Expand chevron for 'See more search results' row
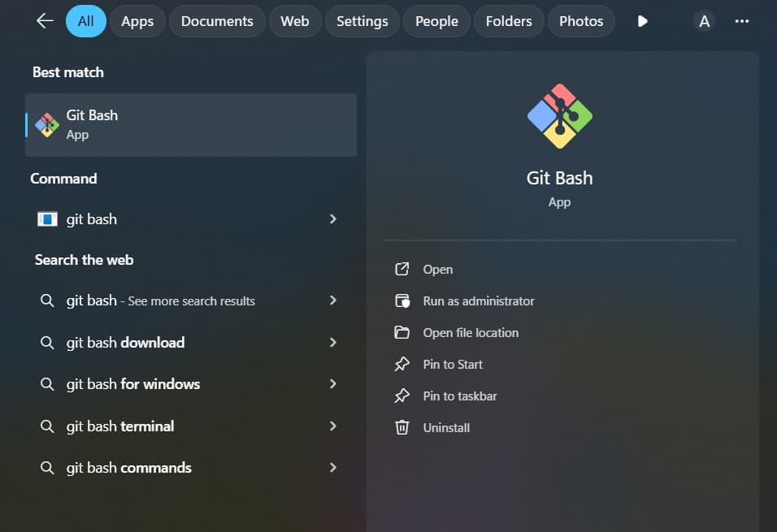777x532 pixels. coord(333,301)
